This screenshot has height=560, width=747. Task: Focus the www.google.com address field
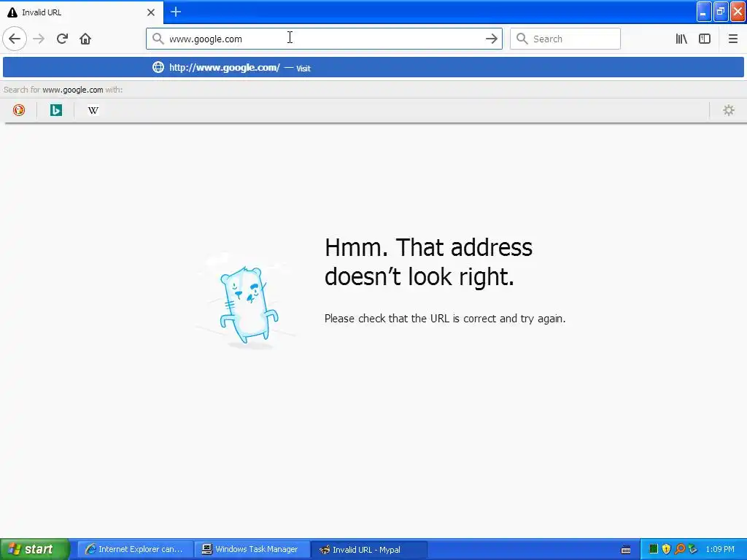[324, 39]
